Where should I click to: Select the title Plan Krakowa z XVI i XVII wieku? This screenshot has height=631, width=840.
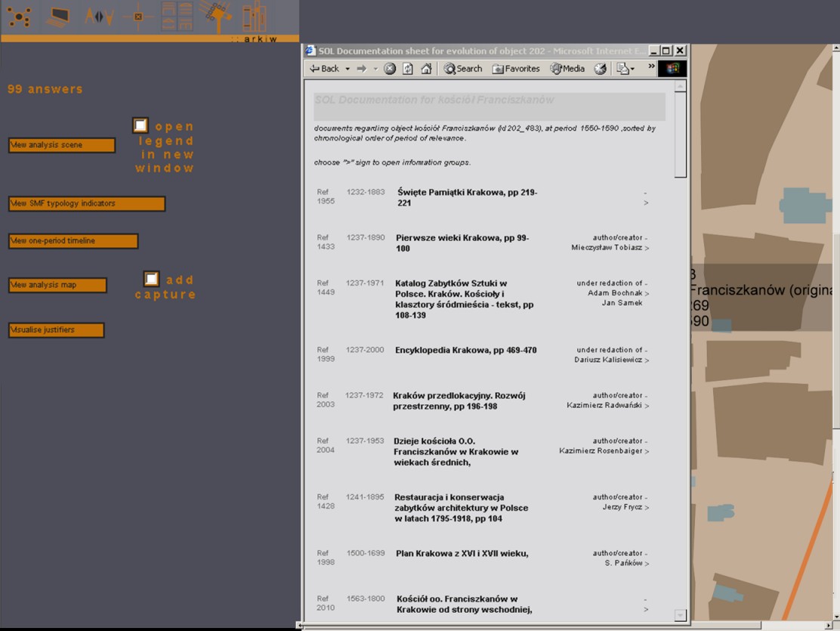pyautogui.click(x=462, y=553)
